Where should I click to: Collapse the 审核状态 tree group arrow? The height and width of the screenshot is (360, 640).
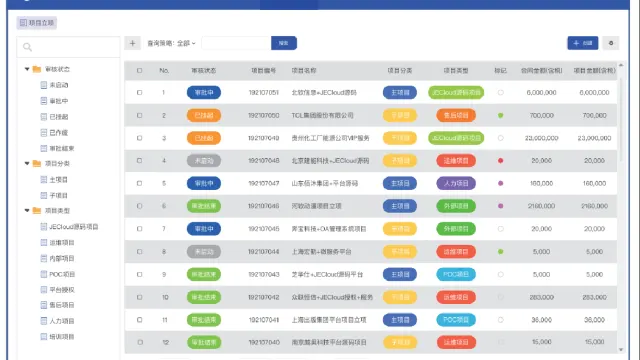tap(27, 69)
